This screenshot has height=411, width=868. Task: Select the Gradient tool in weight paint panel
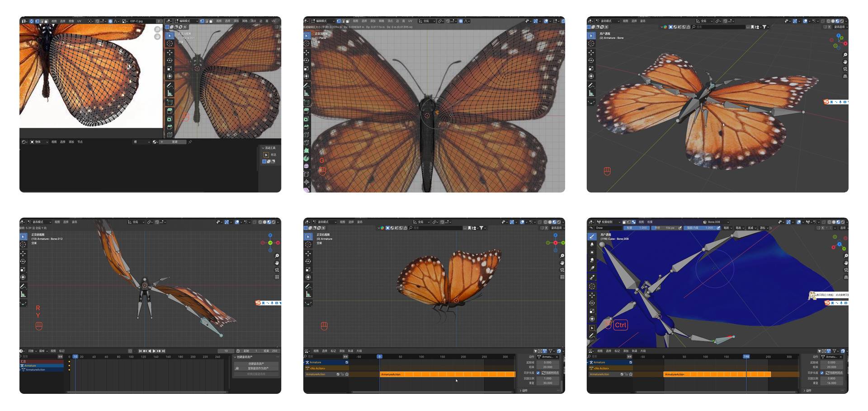pos(592,268)
